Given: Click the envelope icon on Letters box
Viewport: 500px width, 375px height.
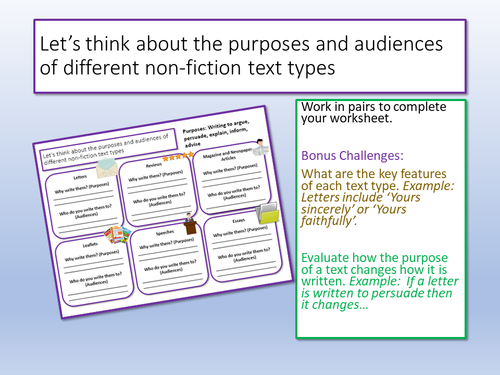Looking at the screenshot, I should 107,168.
